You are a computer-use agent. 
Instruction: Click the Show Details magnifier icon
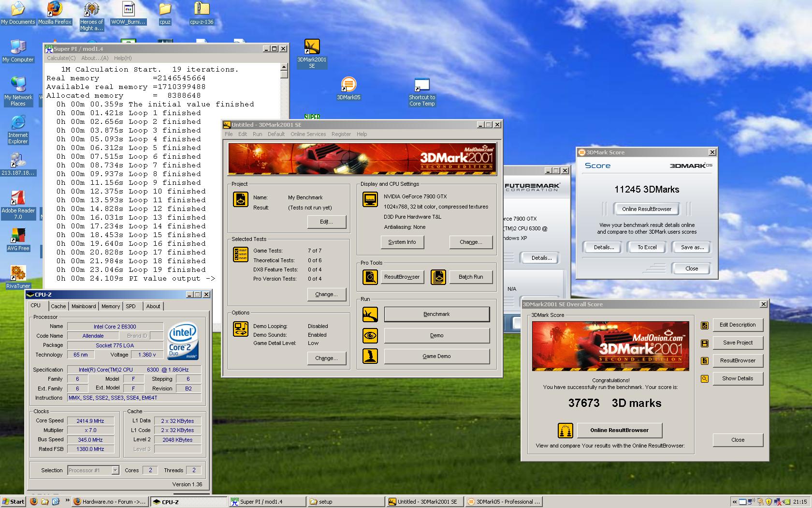click(705, 379)
